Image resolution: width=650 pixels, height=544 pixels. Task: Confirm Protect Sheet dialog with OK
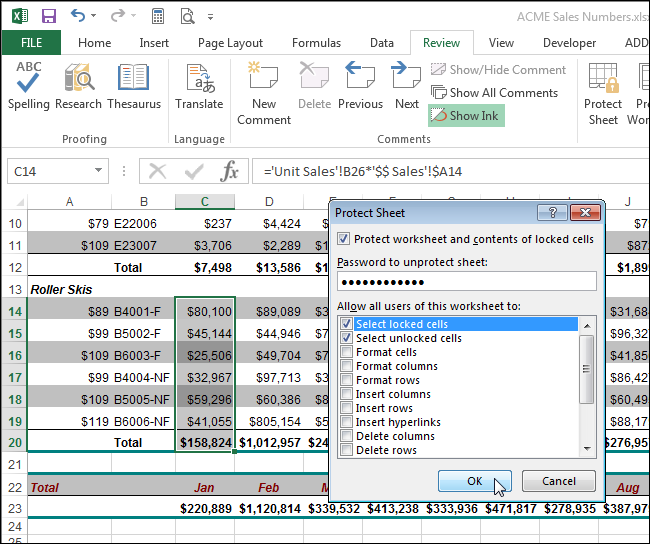pos(475,481)
